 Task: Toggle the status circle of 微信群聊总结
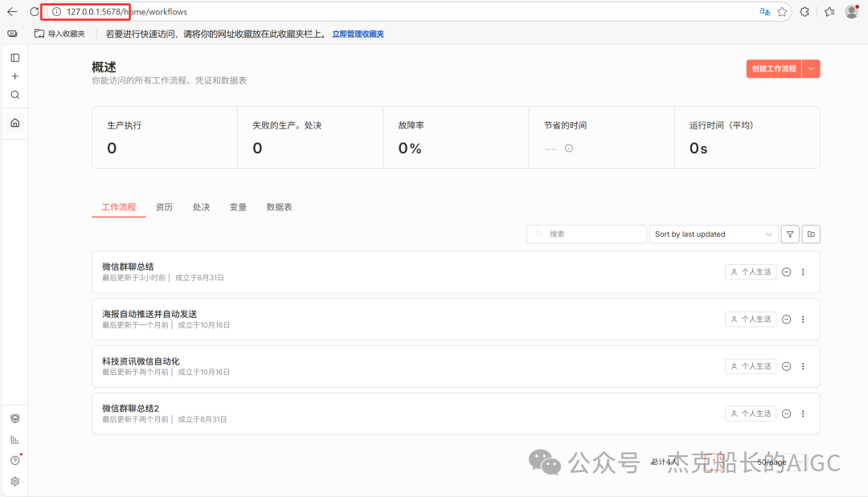click(x=786, y=272)
